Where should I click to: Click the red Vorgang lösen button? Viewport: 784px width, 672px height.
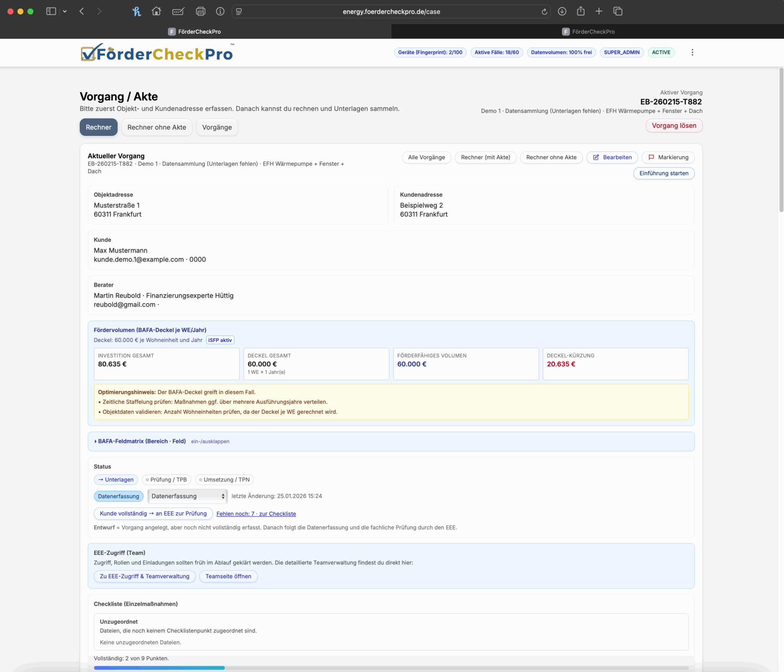pyautogui.click(x=674, y=126)
